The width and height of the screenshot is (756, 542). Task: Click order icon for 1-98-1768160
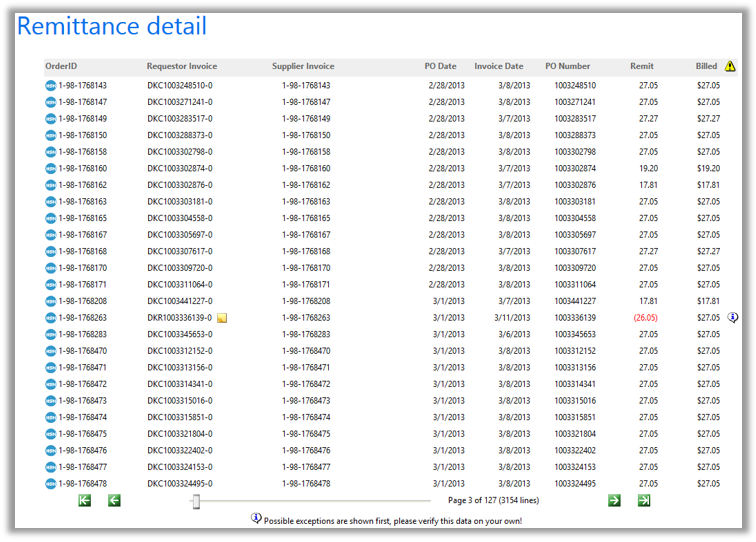[51, 169]
